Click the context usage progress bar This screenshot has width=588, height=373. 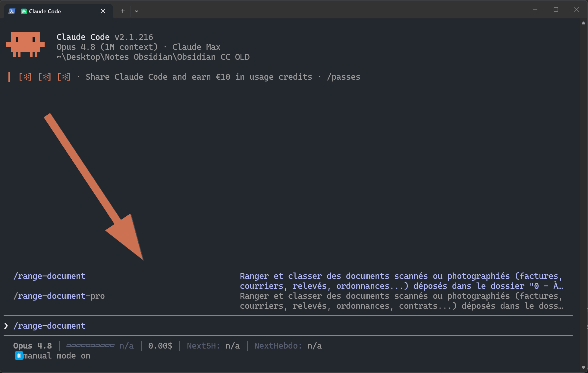(90, 346)
